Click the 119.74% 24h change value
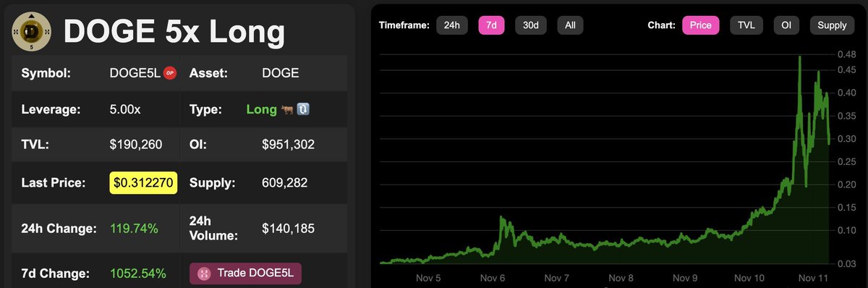 click(x=134, y=229)
